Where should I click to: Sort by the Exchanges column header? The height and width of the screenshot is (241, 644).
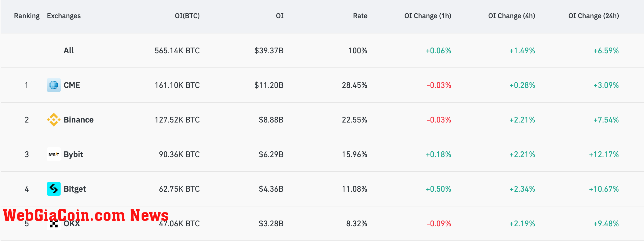(64, 16)
